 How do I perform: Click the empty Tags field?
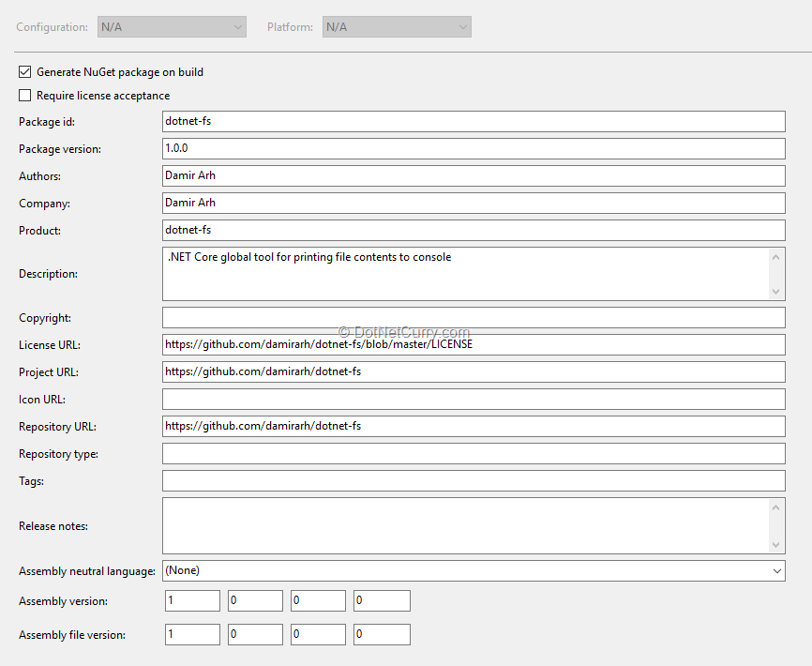(474, 480)
